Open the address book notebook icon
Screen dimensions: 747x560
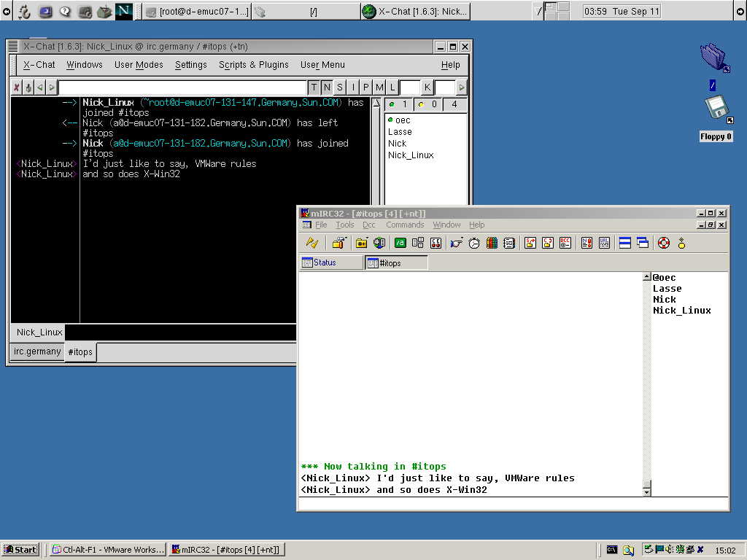pyautogui.click(x=509, y=243)
